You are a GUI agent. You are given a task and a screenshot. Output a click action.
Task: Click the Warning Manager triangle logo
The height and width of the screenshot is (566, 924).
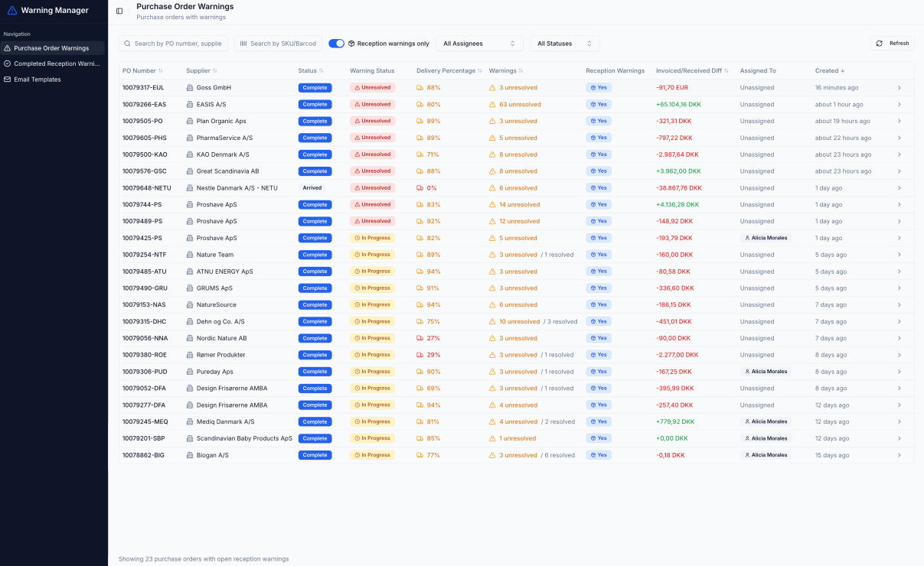tap(11, 11)
